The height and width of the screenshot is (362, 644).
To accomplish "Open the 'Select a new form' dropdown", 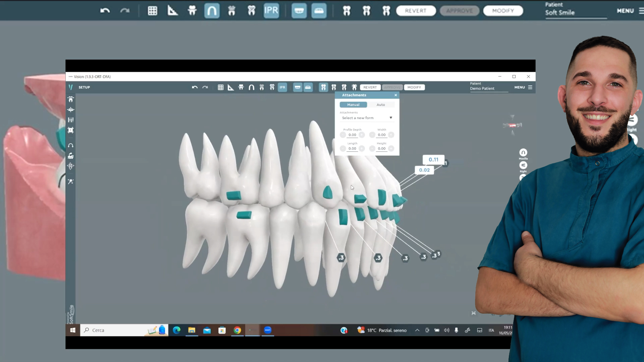I will pyautogui.click(x=367, y=118).
